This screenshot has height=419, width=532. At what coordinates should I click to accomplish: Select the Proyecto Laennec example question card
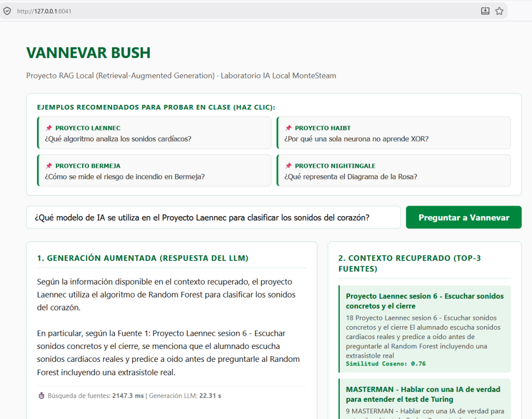tap(154, 133)
